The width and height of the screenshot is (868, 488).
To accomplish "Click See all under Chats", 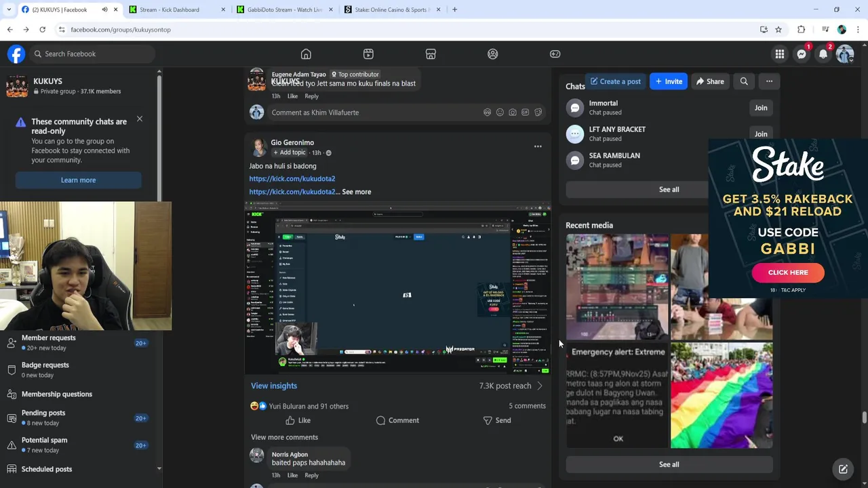I will pos(669,189).
